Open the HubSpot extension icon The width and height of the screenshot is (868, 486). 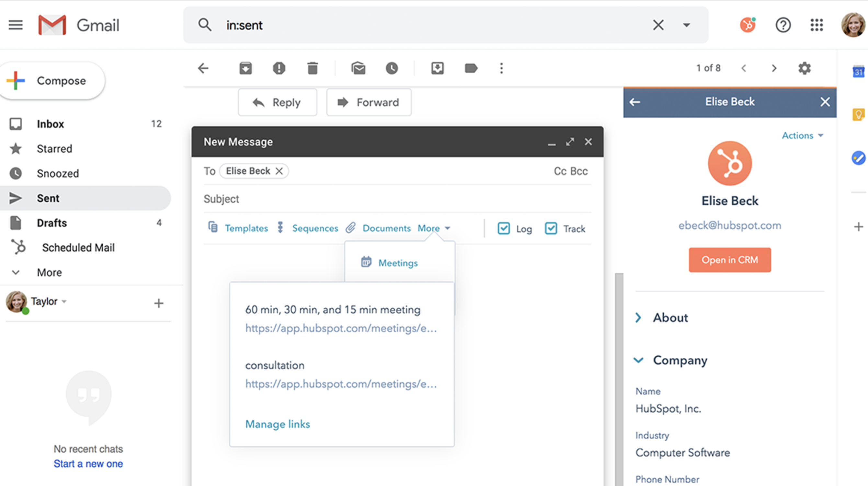748,25
